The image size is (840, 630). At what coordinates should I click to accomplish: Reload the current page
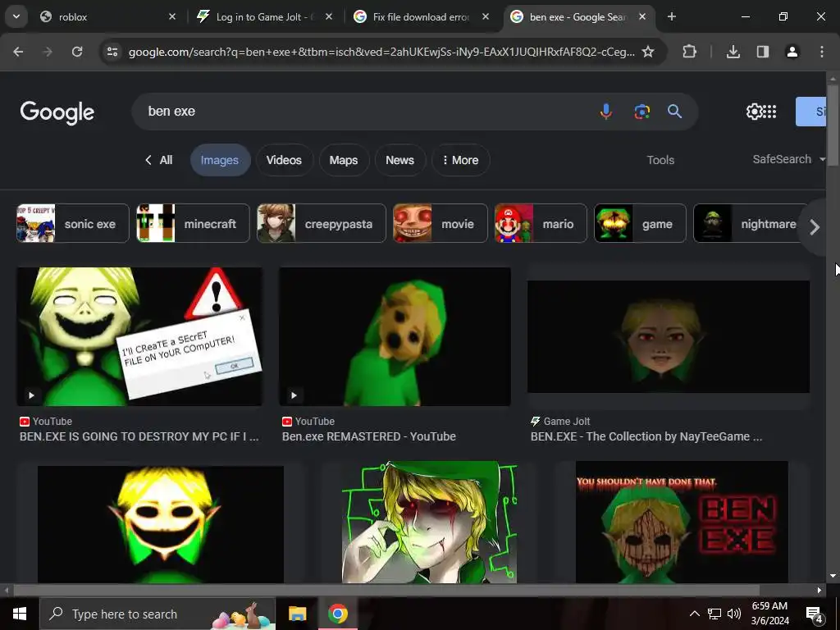77,52
